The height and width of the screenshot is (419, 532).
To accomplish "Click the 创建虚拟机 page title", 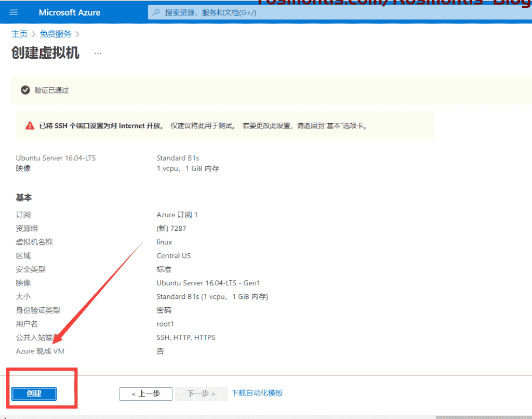I will pyautogui.click(x=46, y=53).
